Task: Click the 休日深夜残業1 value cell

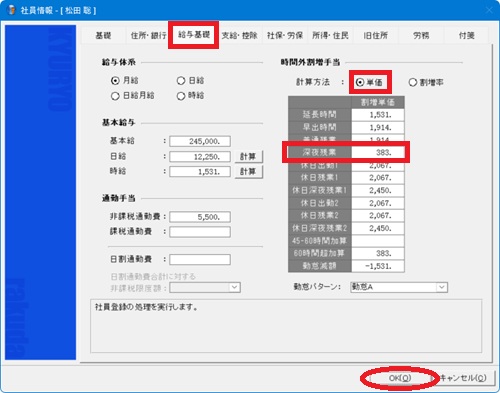Action: pyautogui.click(x=378, y=190)
